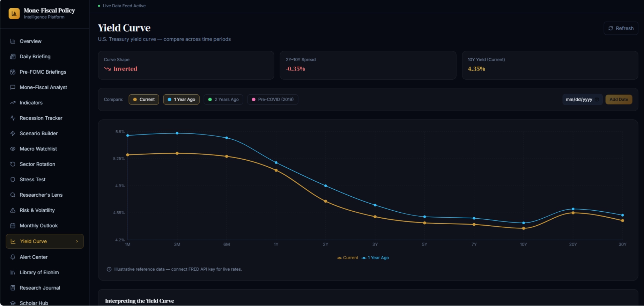Open Library of Elohim books icon
This screenshot has height=306, width=644.
click(x=13, y=272)
